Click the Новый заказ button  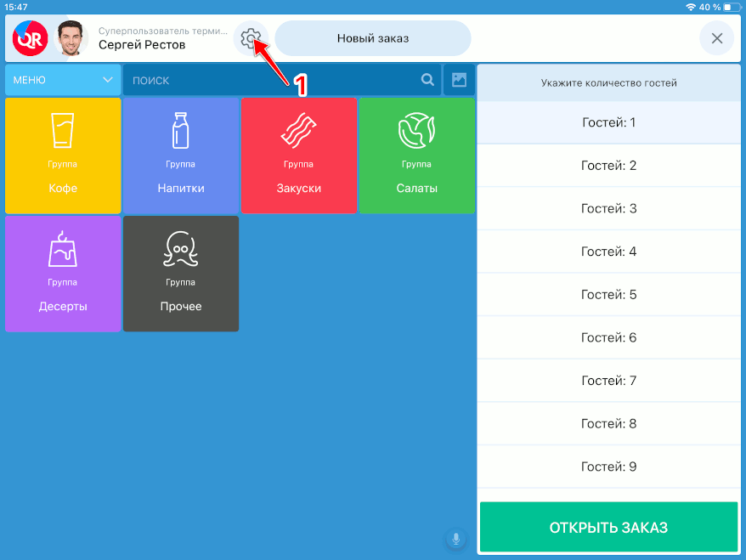coord(373,38)
